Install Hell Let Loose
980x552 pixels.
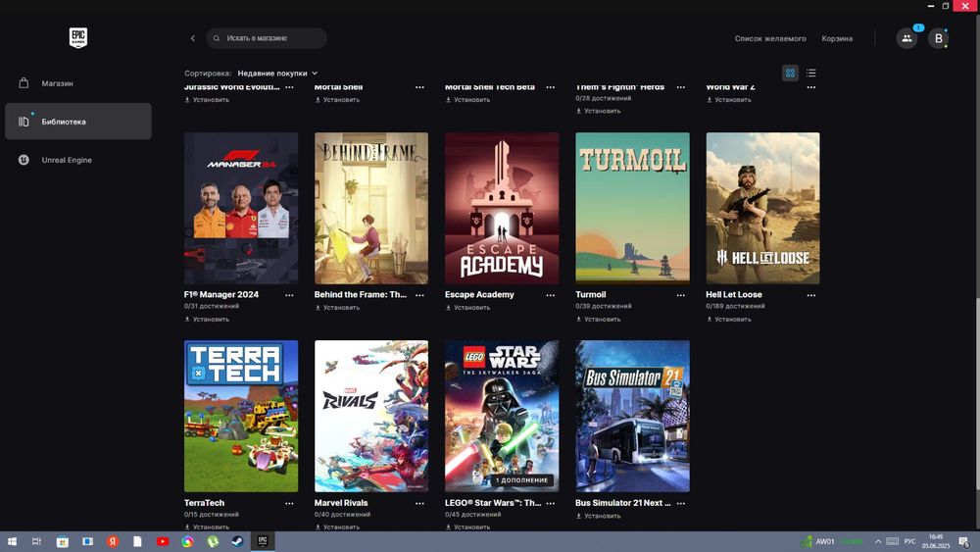click(729, 319)
